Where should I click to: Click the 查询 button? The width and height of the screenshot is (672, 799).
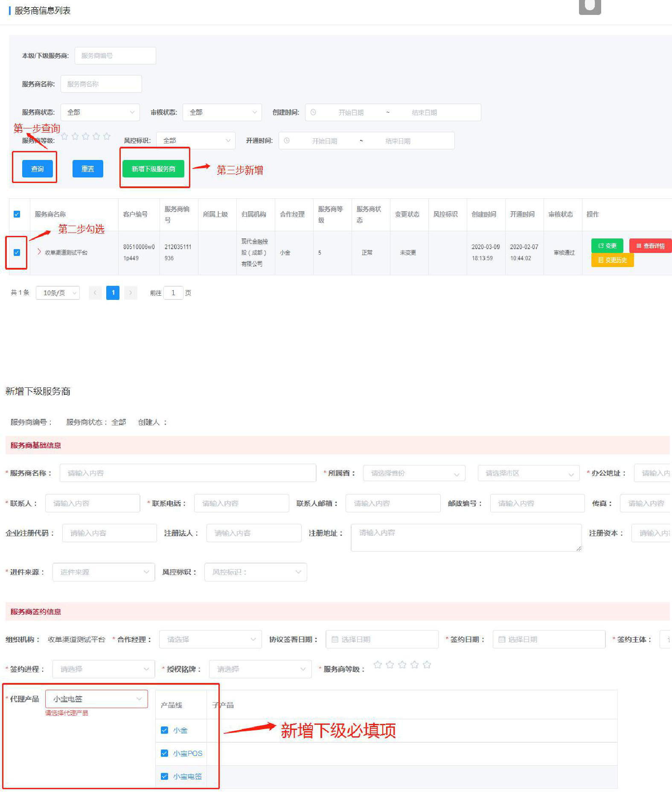point(37,169)
